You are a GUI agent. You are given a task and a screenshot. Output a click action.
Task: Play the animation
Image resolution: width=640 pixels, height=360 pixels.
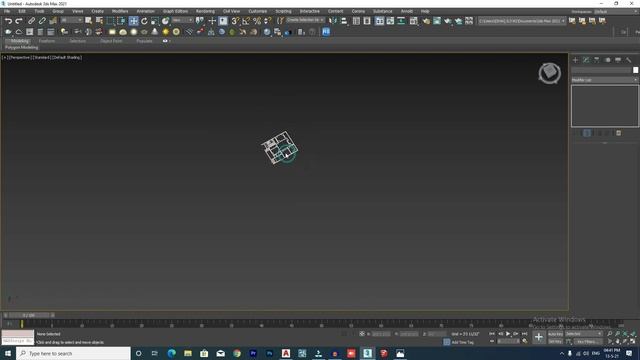coord(508,334)
